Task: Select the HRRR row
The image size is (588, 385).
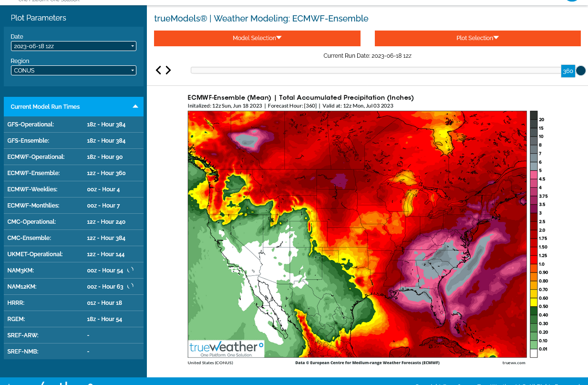Action: [x=73, y=303]
